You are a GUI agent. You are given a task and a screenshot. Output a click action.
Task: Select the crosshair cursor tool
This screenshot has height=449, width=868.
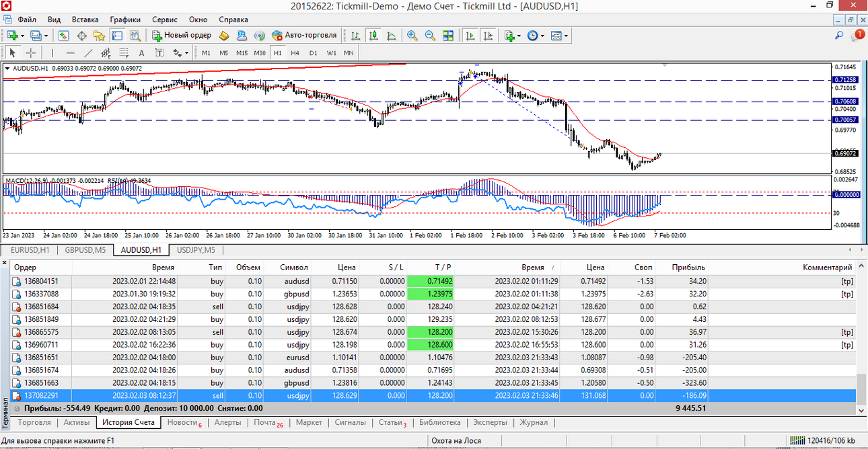tap(31, 53)
